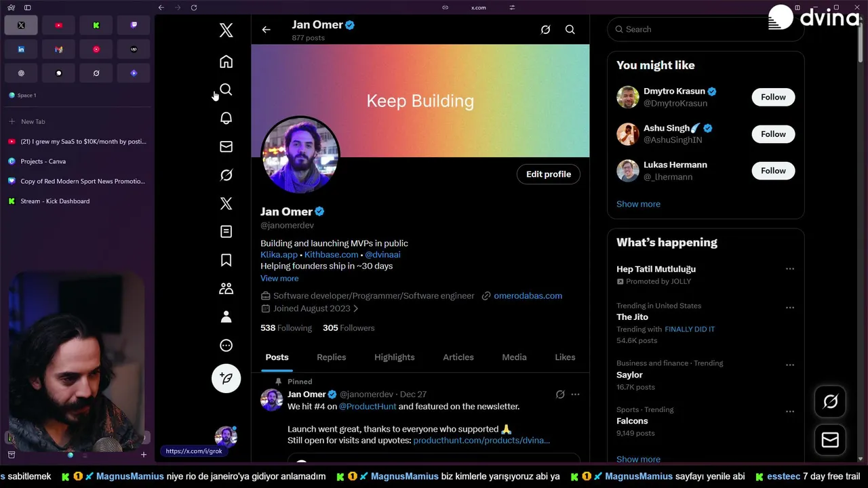Screen dimensions: 868x488
Task: Click the browser back arrow
Action: [161, 7]
